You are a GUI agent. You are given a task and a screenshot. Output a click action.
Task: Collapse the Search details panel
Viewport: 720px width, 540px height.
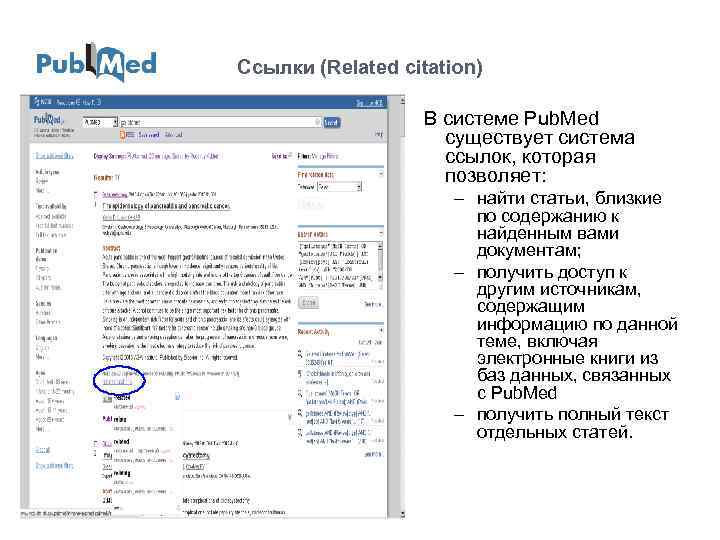(381, 234)
